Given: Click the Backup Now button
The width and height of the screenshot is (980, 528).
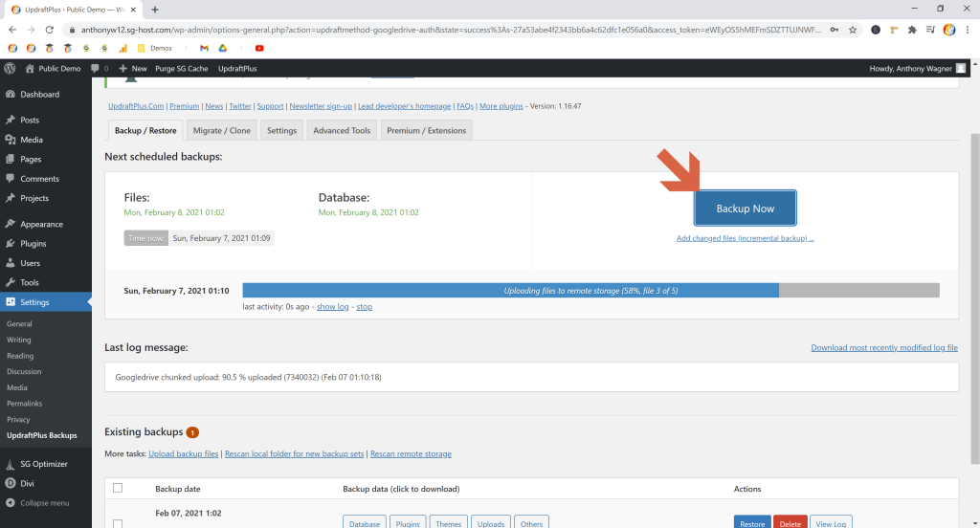Looking at the screenshot, I should pos(745,209).
